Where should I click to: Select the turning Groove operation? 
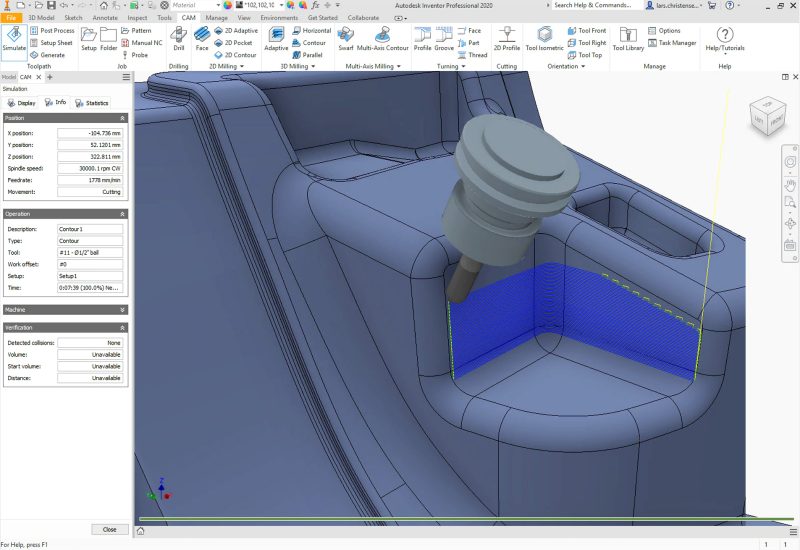[444, 40]
